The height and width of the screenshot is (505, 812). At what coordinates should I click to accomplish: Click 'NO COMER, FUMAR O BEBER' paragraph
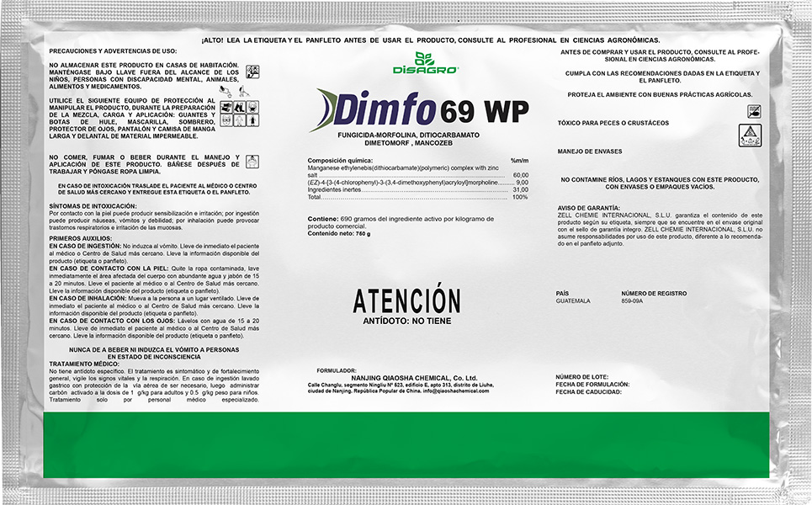pos(145,164)
